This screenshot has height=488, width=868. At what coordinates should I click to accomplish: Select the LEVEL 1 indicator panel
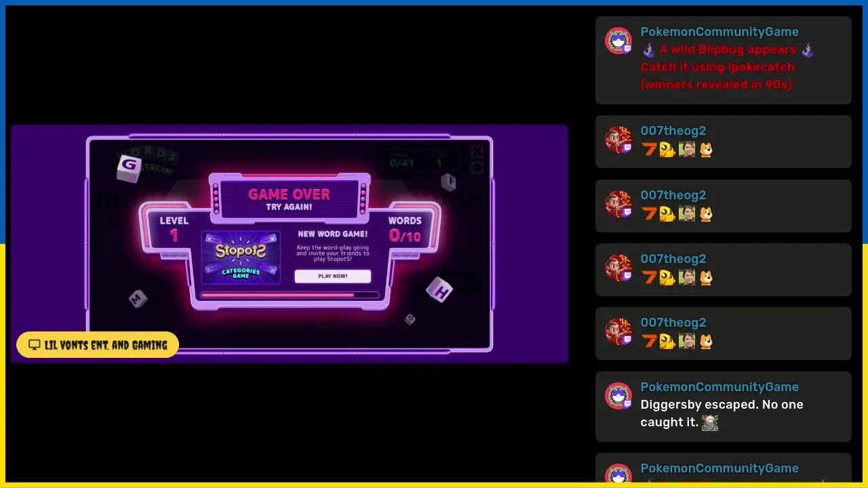tap(174, 229)
